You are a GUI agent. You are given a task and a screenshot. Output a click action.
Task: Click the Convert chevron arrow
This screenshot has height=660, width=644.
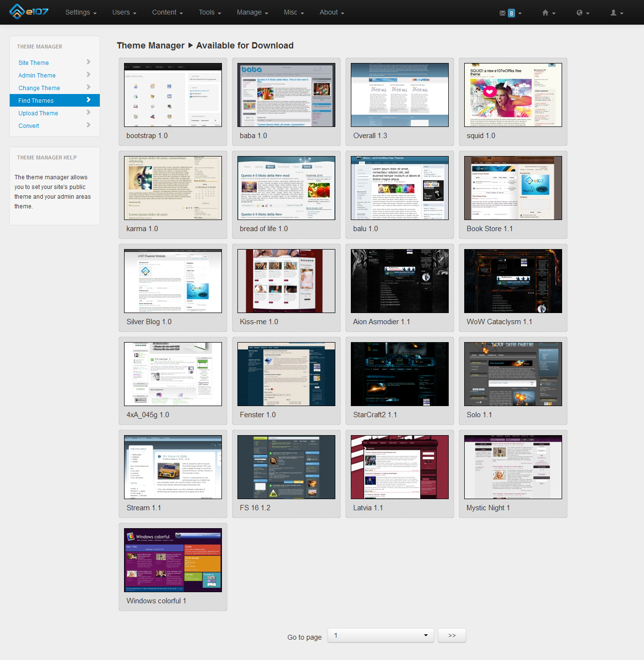click(x=89, y=125)
